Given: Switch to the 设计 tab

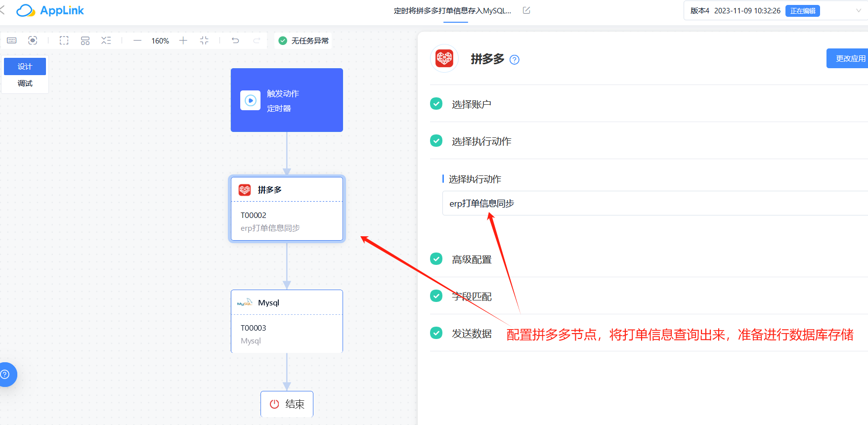Looking at the screenshot, I should (x=25, y=66).
